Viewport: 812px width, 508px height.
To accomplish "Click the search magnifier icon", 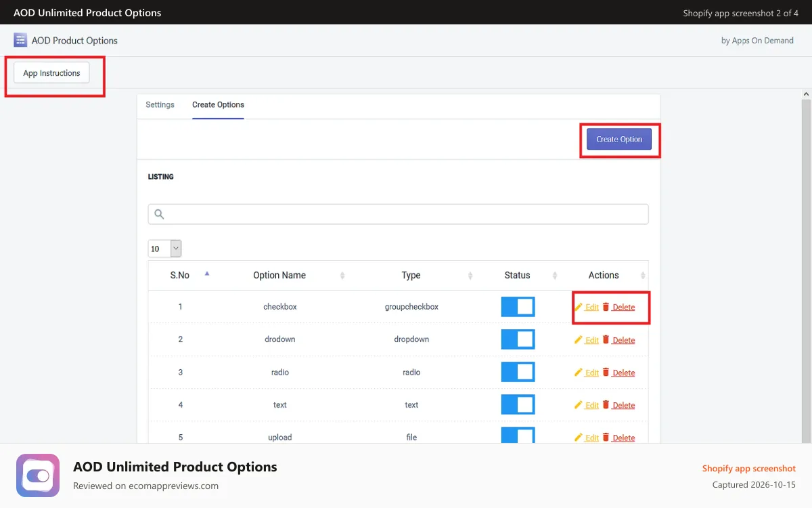I will coord(159,214).
